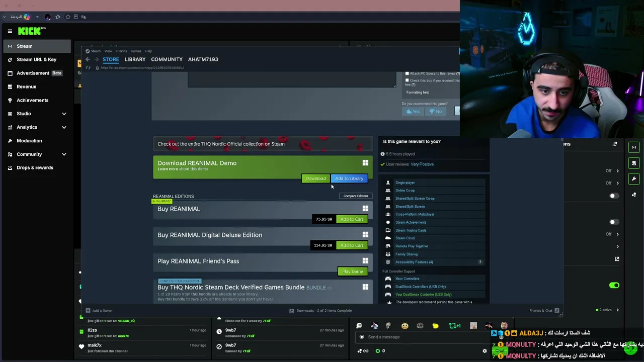Open Accessibility Features help question mark

point(480,262)
